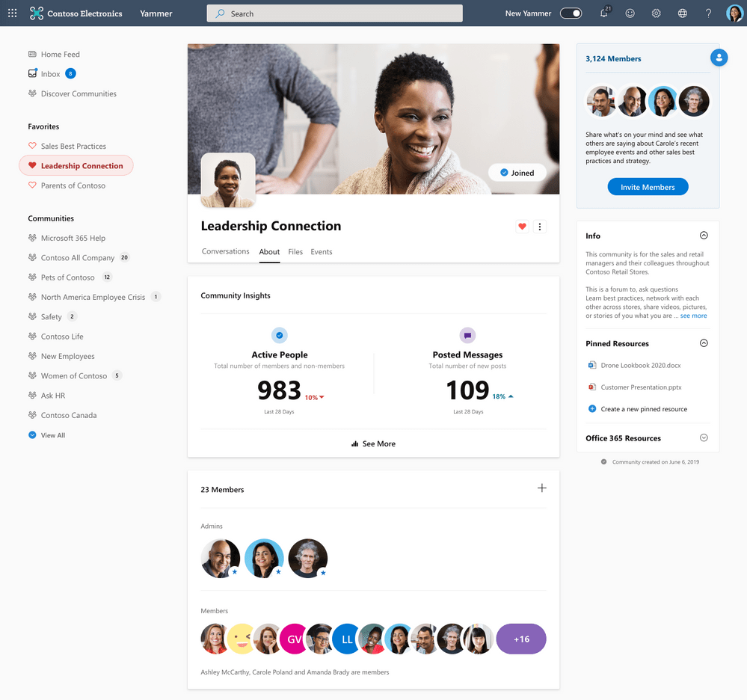Viewport: 747px width, 700px height.
Task: Send feedback via the smiley icon
Action: (x=630, y=13)
